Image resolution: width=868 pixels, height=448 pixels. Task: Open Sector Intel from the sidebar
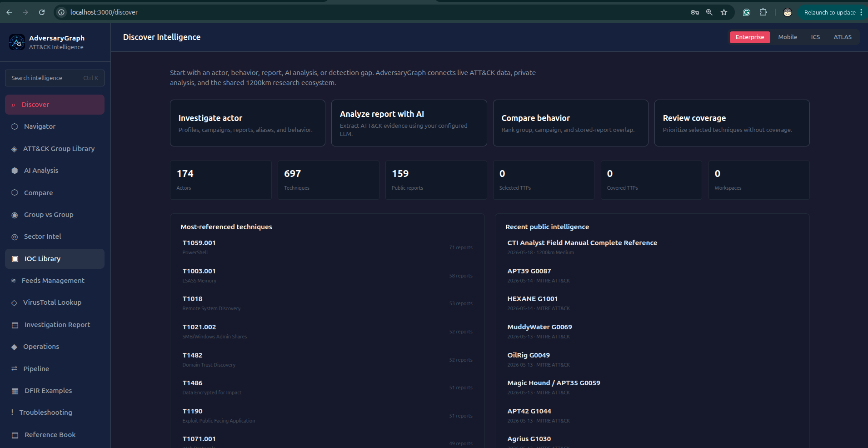click(x=55, y=237)
